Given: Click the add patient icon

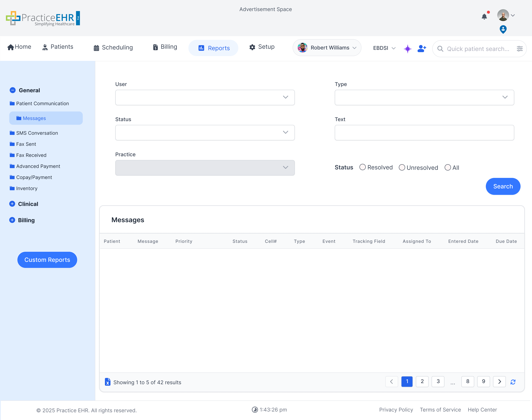Looking at the screenshot, I should click(422, 49).
